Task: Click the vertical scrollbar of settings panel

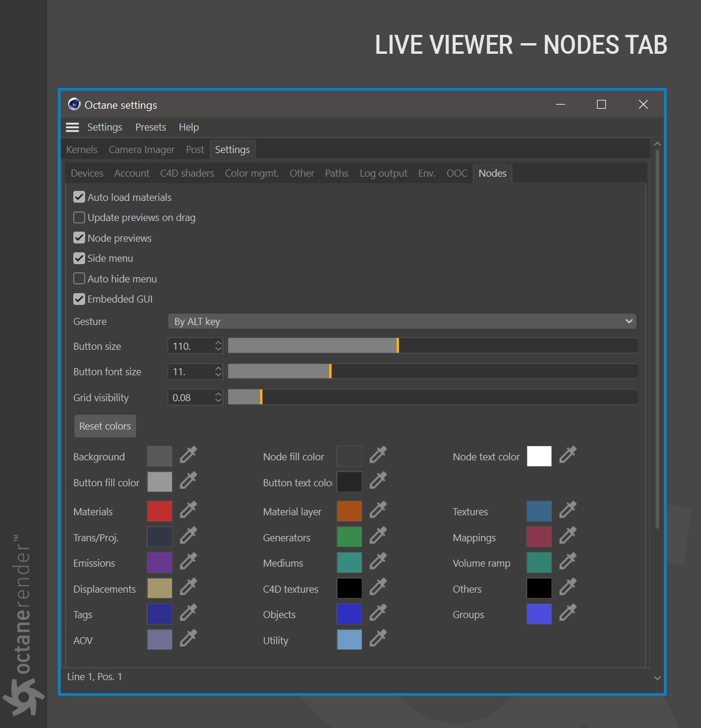Action: [x=657, y=339]
